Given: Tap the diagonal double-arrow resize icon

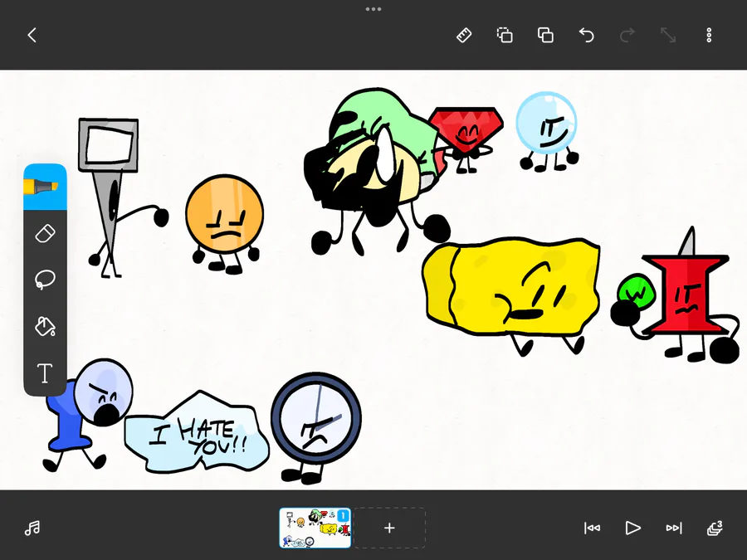Looking at the screenshot, I should pos(668,35).
